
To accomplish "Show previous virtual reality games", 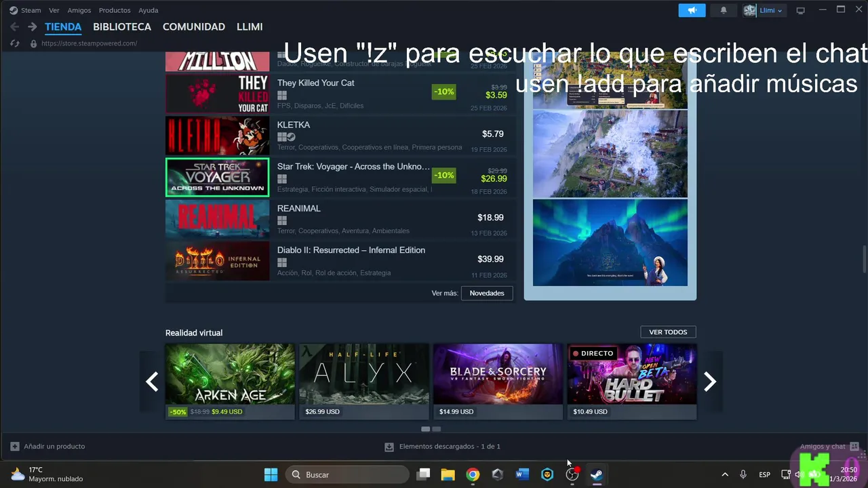I will pyautogui.click(x=153, y=382).
